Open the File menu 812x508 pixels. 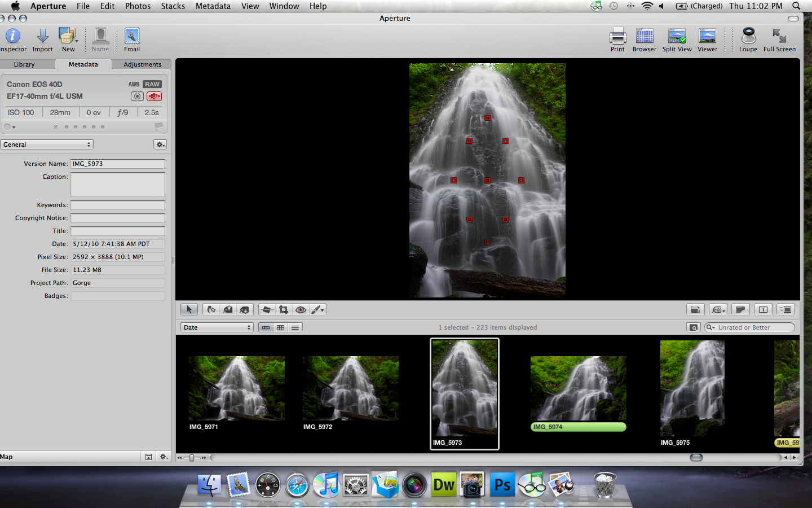click(x=83, y=6)
